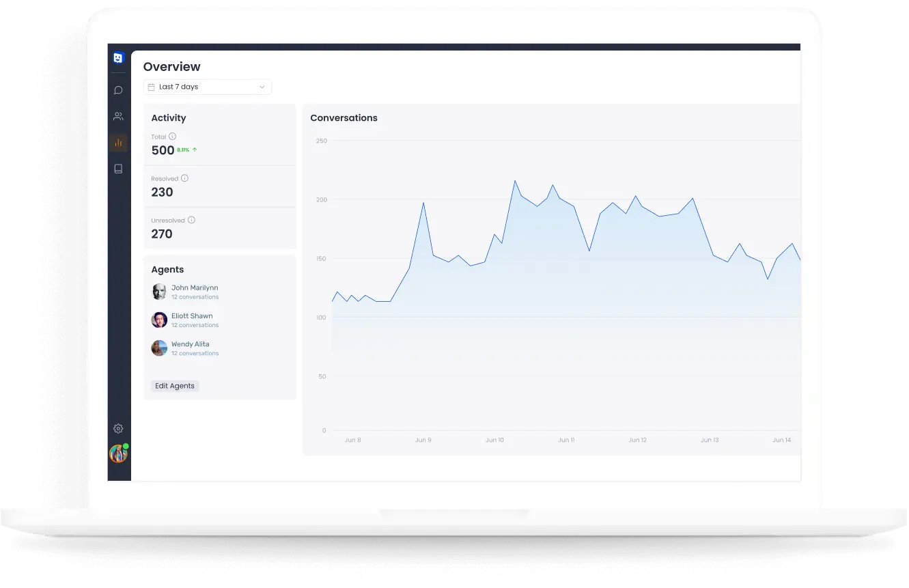Click the 500 total conversations value
Image resolution: width=909 pixels, height=588 pixels.
click(163, 150)
